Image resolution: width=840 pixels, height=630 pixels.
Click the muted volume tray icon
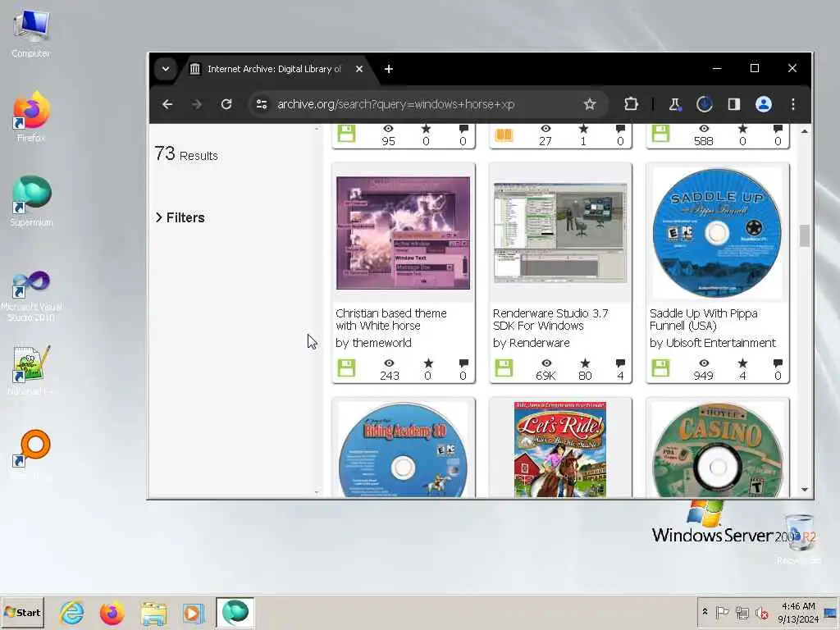[x=761, y=612]
